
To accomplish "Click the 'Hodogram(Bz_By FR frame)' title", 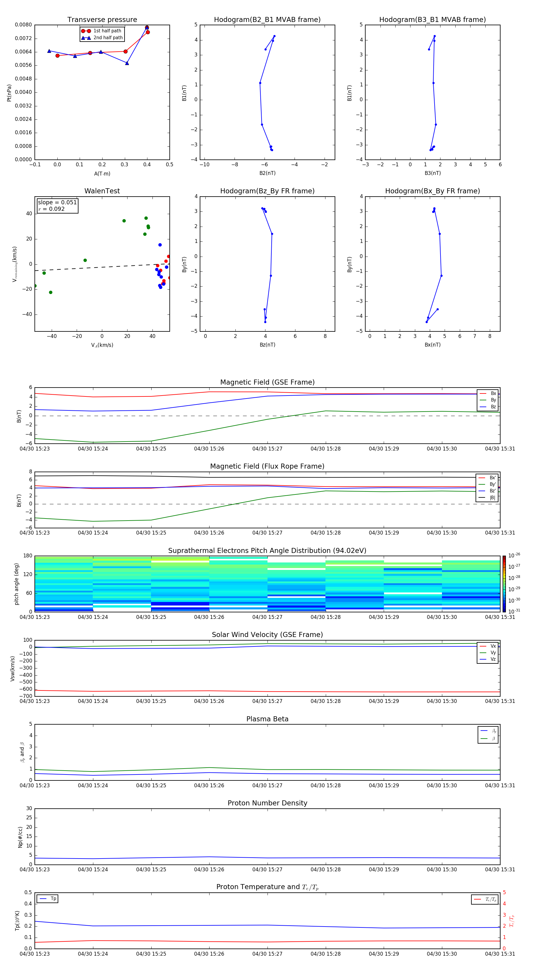I will pos(267,191).
